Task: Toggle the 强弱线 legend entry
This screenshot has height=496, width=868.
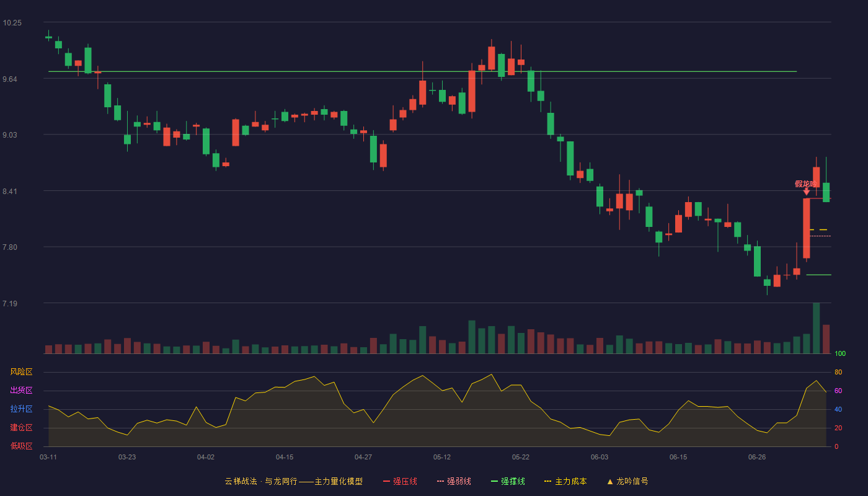Action: (454, 481)
